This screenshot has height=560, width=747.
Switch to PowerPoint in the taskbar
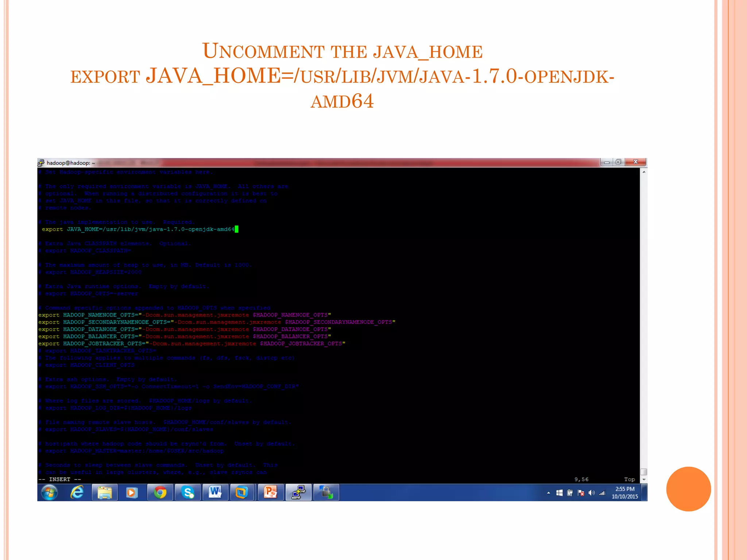click(271, 493)
